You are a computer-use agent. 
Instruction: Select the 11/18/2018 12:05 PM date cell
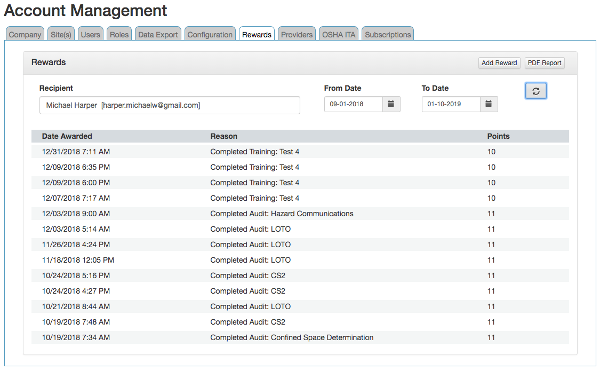[78, 260]
